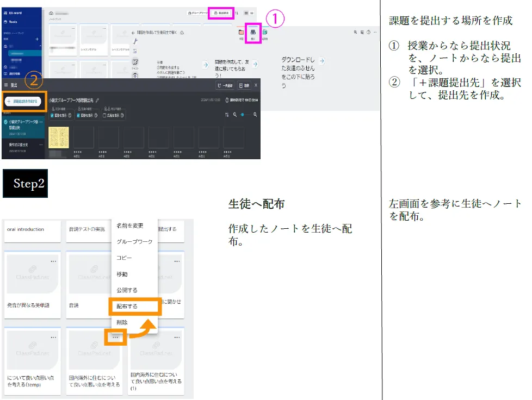Click the グループワーク button in top toolbar
This screenshot has height=400, width=532.
(x=196, y=12)
